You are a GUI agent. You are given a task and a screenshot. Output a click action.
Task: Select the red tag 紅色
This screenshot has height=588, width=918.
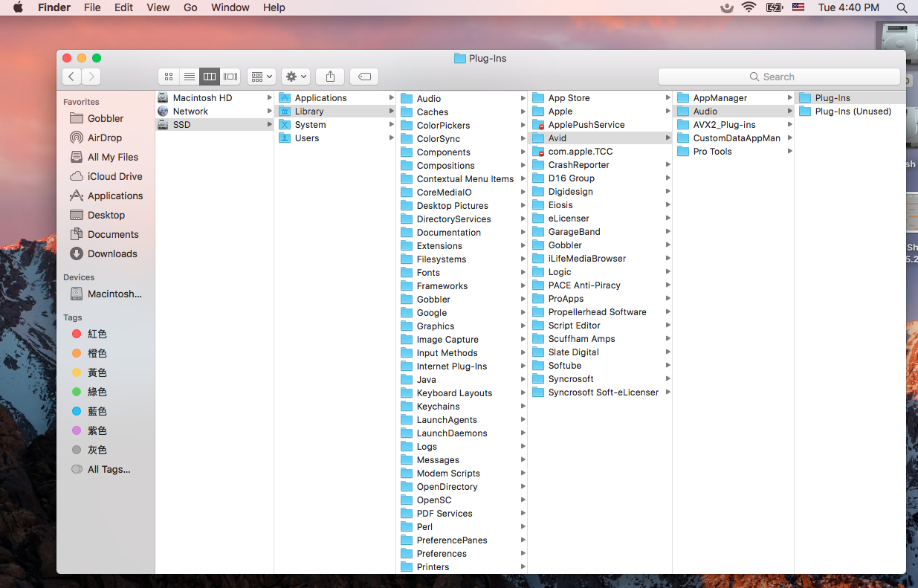coord(97,334)
